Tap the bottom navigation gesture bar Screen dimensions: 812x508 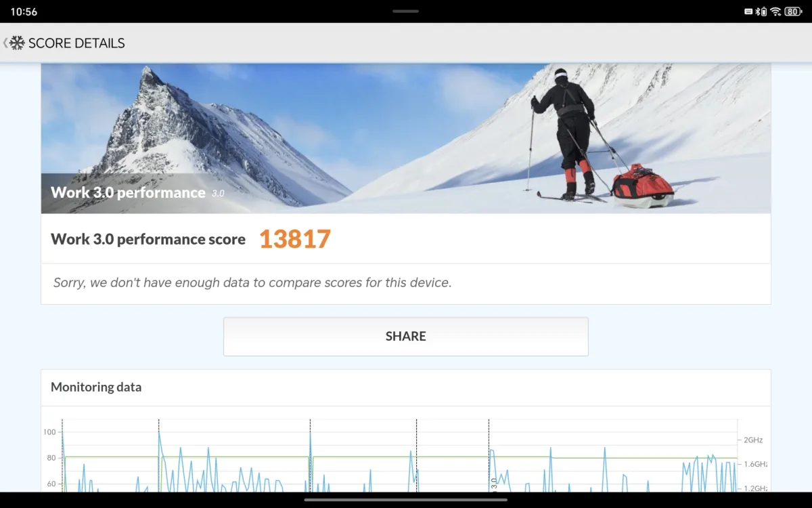406,500
